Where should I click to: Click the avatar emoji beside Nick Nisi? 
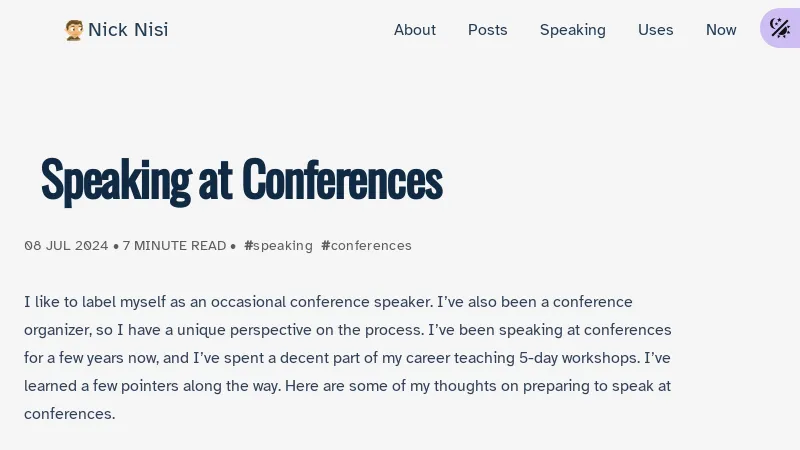74,30
